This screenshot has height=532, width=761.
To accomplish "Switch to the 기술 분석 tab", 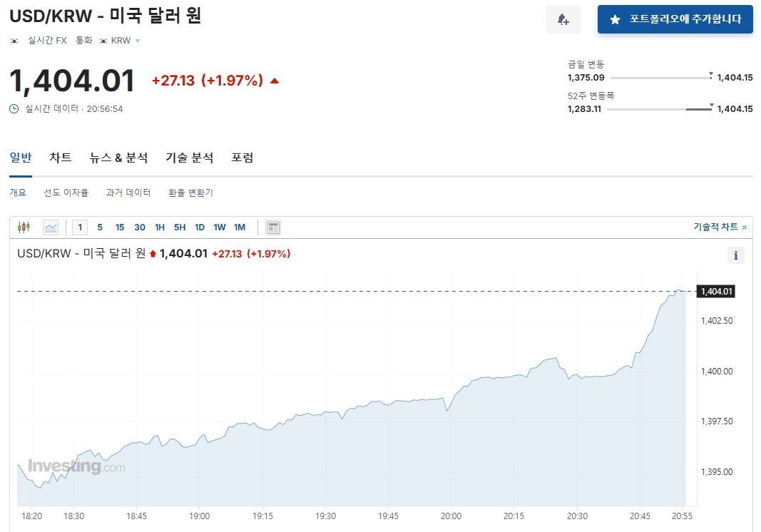I will (189, 158).
